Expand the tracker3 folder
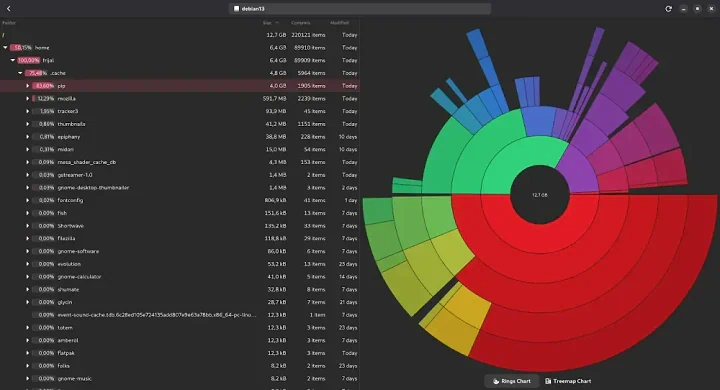720x390 pixels. 28,111
